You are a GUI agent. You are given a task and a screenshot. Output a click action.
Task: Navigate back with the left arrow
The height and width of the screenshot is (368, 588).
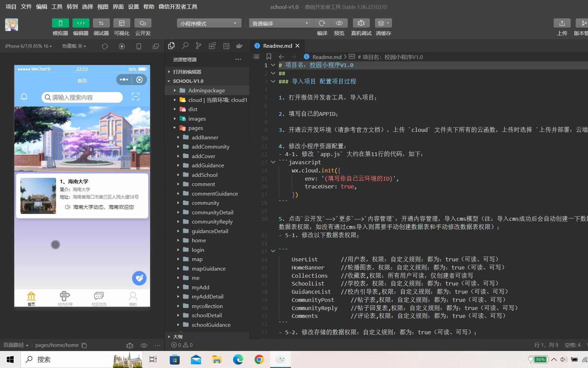(281, 57)
